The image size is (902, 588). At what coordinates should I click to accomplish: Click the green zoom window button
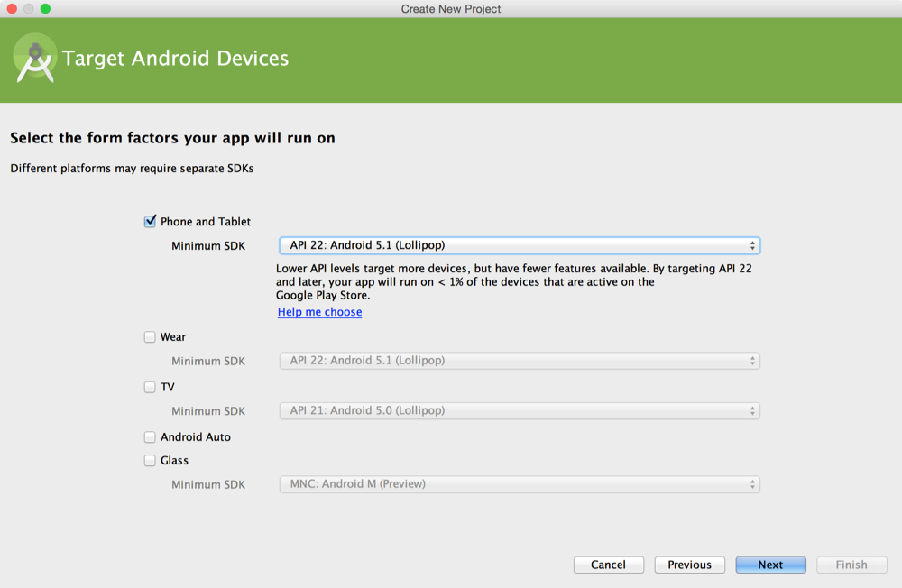click(x=45, y=9)
